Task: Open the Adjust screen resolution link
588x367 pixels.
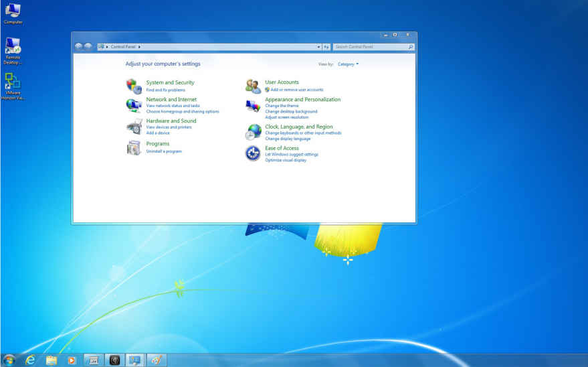Action: tap(286, 117)
